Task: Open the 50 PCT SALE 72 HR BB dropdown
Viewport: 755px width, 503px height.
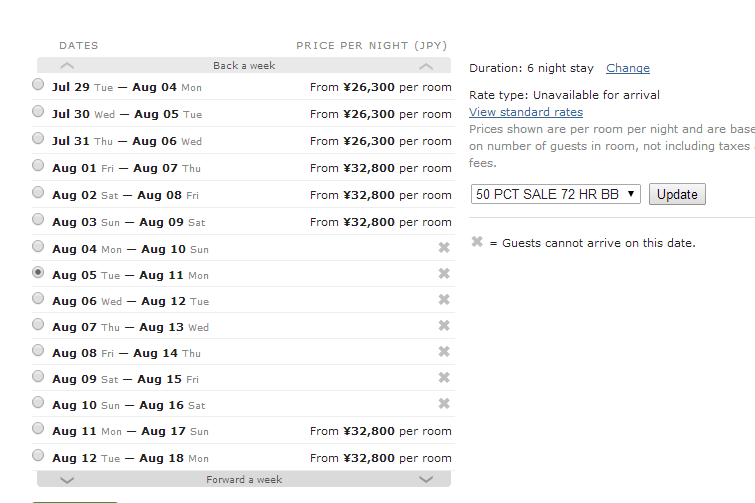Action: tap(556, 194)
